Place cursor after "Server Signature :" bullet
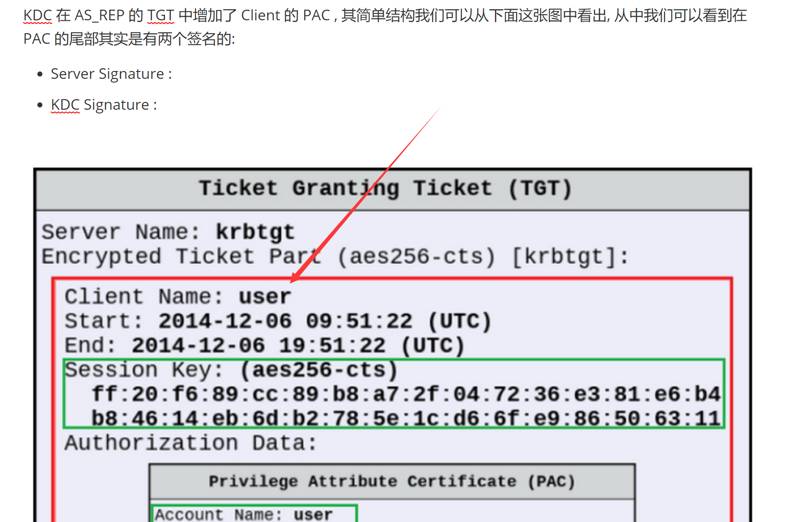The width and height of the screenshot is (812, 522). tap(173, 74)
